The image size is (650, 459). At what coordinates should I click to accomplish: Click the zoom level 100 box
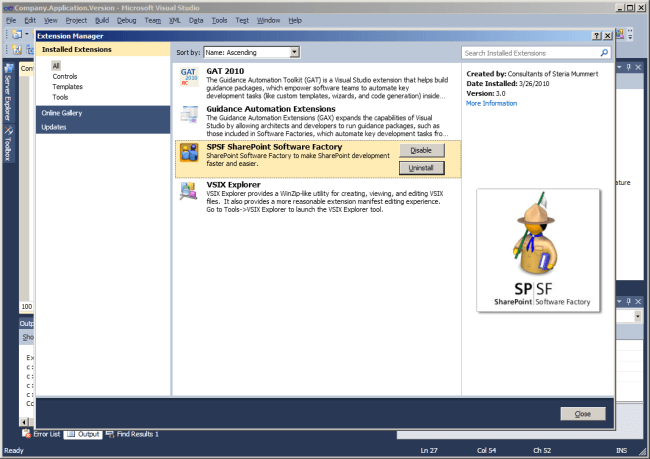(27, 306)
